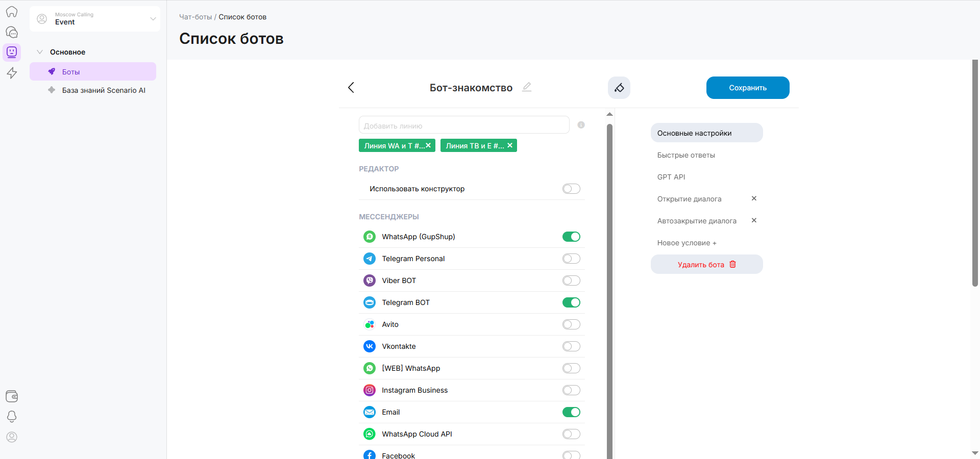Click the info icon beside line field
Image resolution: width=980 pixels, height=459 pixels.
point(581,125)
